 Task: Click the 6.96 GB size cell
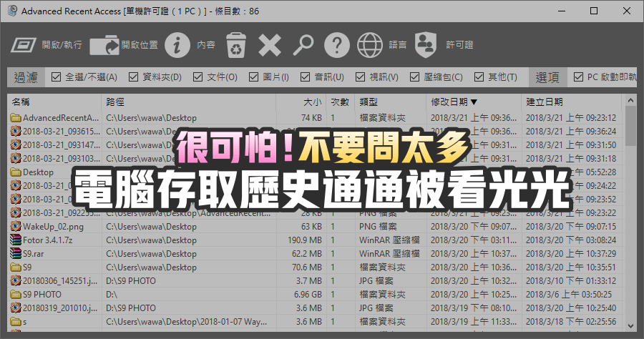point(308,294)
